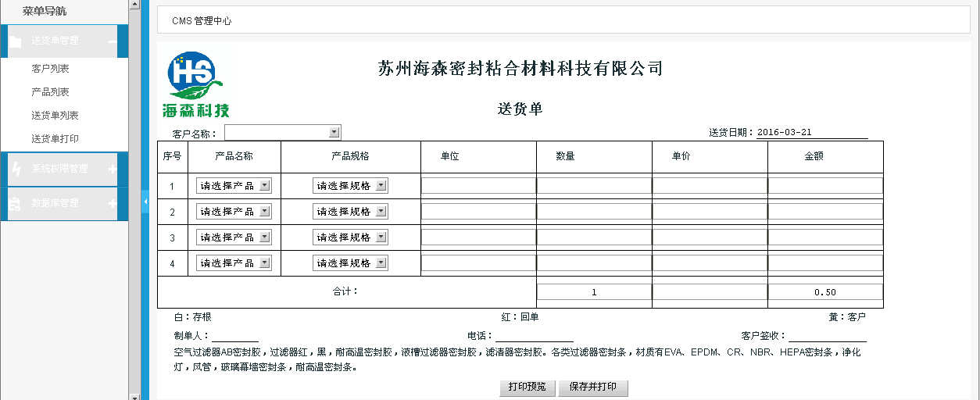
Task: Open the 客户名称 dropdown
Action: (283, 133)
